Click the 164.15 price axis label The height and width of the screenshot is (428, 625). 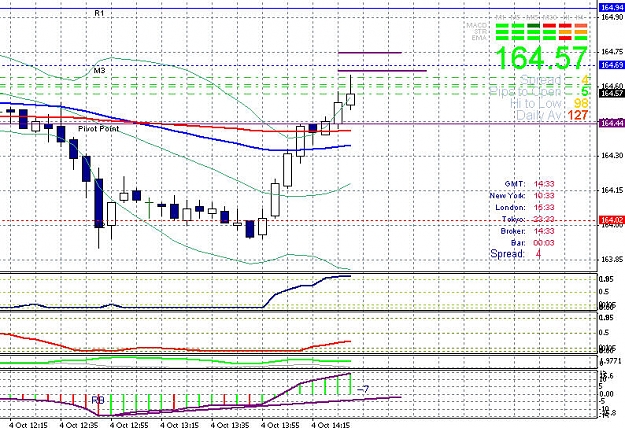click(x=611, y=190)
